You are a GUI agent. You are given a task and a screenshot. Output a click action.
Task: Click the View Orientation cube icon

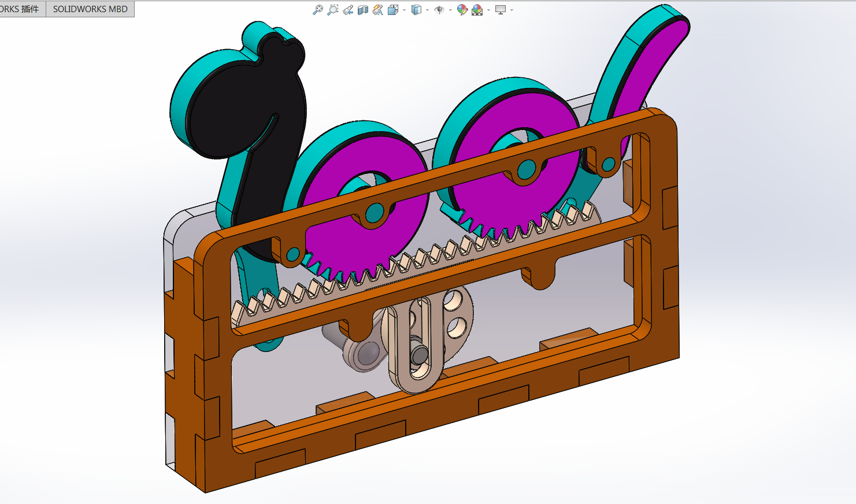pos(393,10)
